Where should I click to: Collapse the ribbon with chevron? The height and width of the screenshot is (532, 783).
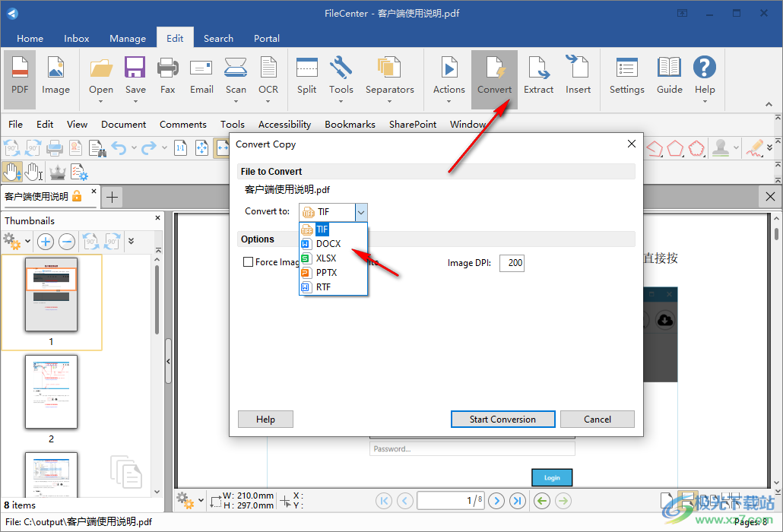[769, 105]
